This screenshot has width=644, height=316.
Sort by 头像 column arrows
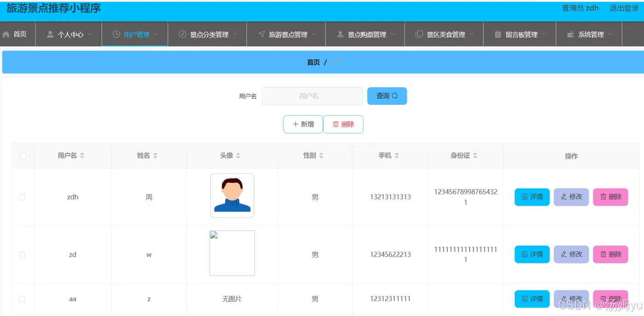tap(238, 156)
